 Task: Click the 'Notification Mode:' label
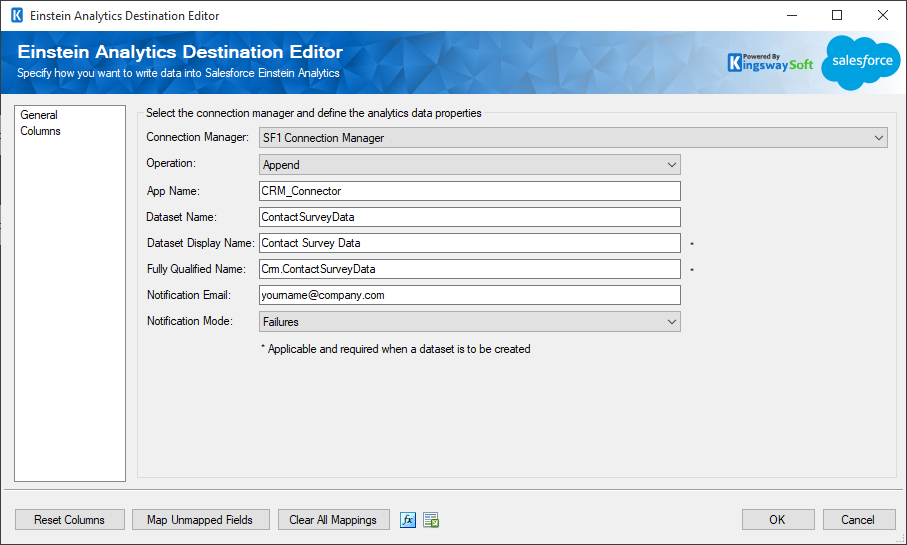(x=190, y=321)
